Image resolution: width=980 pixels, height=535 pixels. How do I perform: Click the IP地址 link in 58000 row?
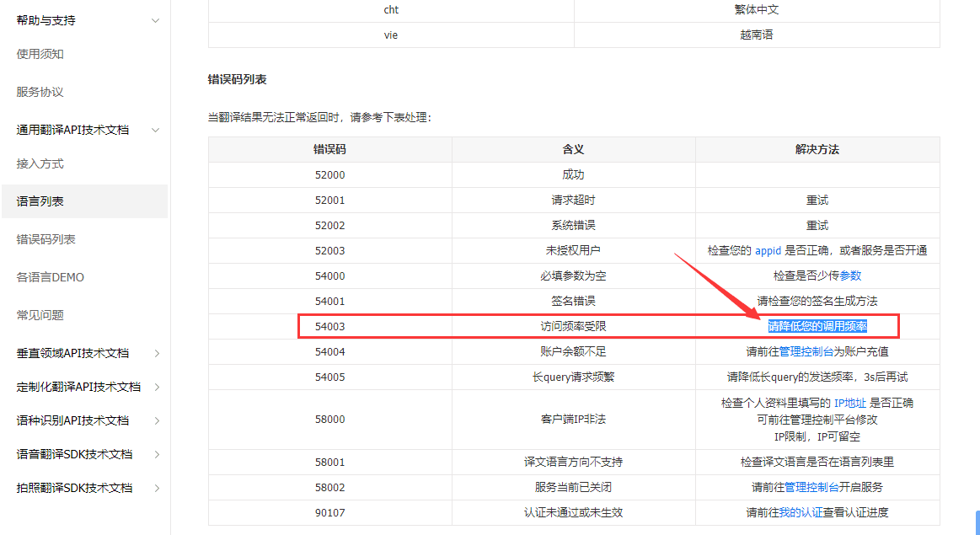pos(849,404)
